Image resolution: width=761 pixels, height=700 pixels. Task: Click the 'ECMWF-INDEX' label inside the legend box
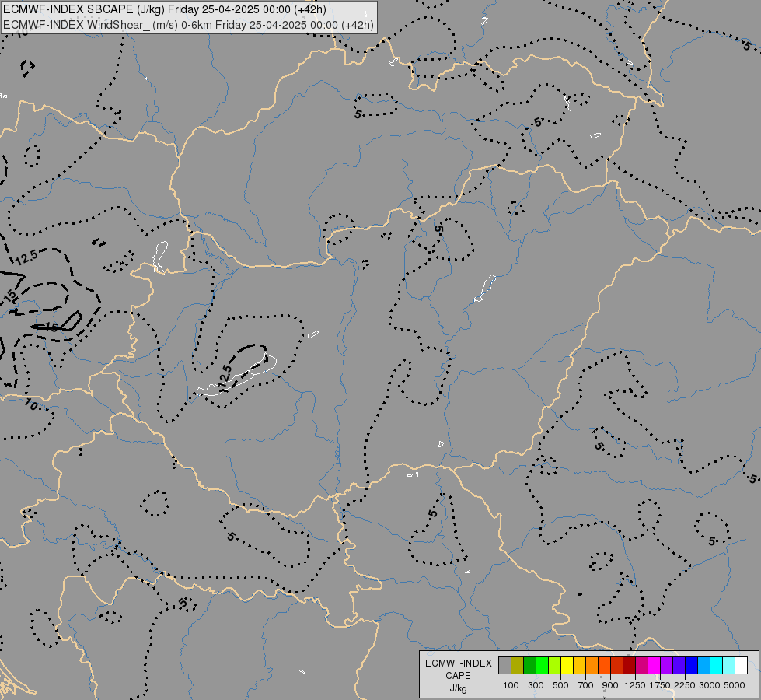pos(458,663)
